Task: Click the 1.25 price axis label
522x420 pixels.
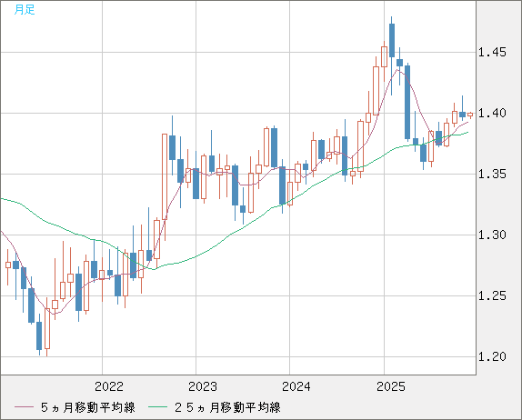Action: pyautogui.click(x=492, y=295)
